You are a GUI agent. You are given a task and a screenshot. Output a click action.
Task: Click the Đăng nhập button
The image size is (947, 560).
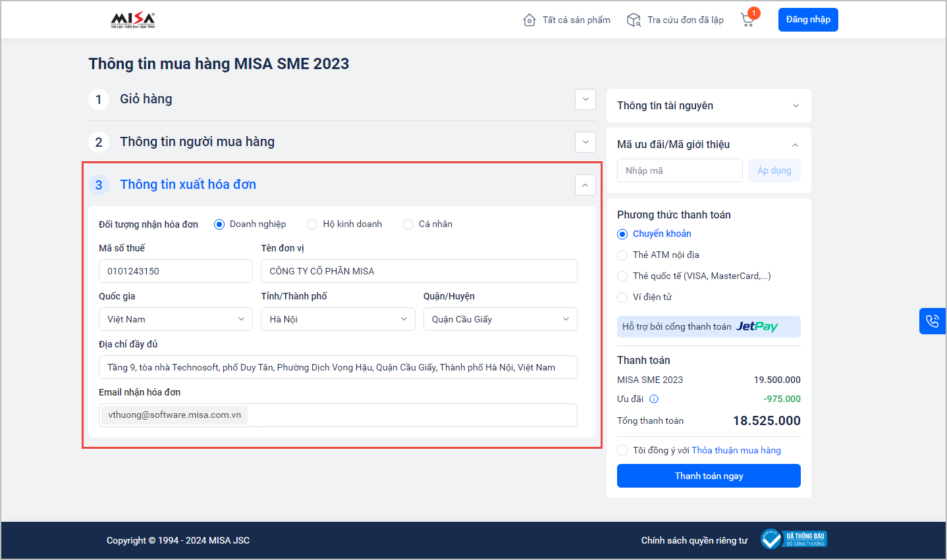[808, 20]
